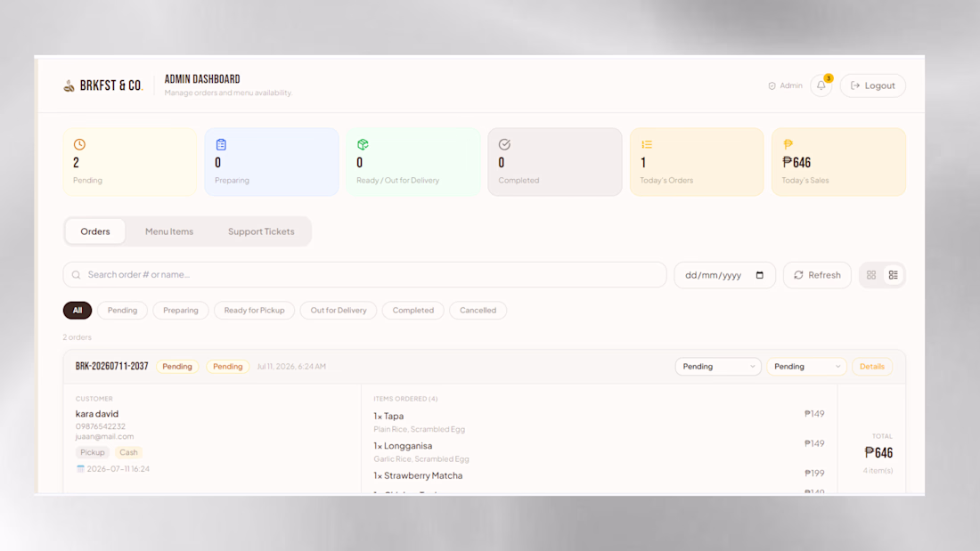Open the date picker calendar icon
This screenshot has height=551, width=980.
point(759,275)
